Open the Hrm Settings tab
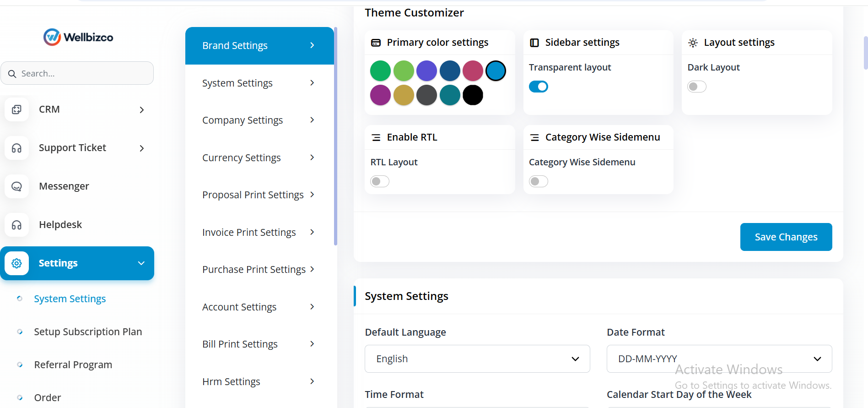868x408 pixels. point(259,382)
